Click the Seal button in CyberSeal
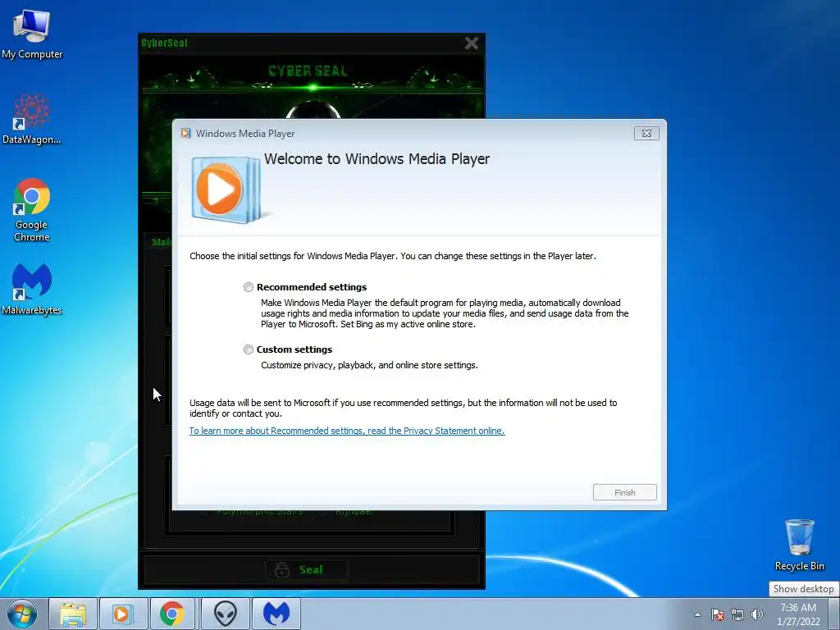The height and width of the screenshot is (630, 840). pos(307,569)
